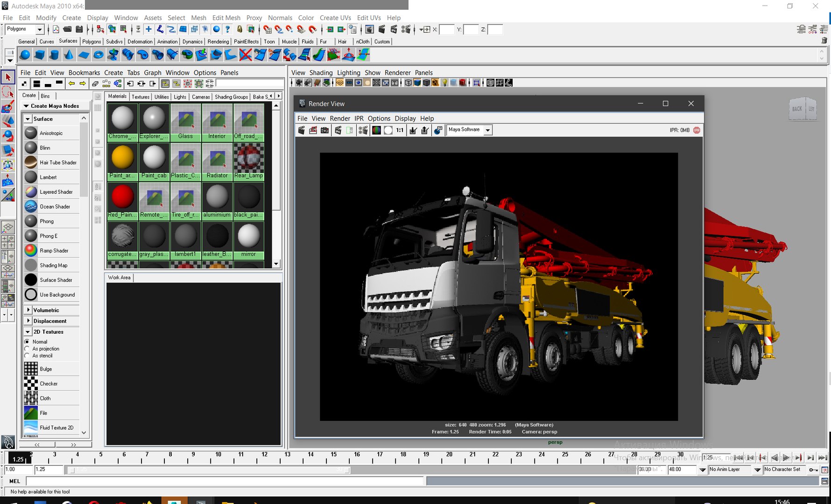This screenshot has height=504, width=831.
Task: Open the Edit Mesh menu
Action: click(226, 18)
